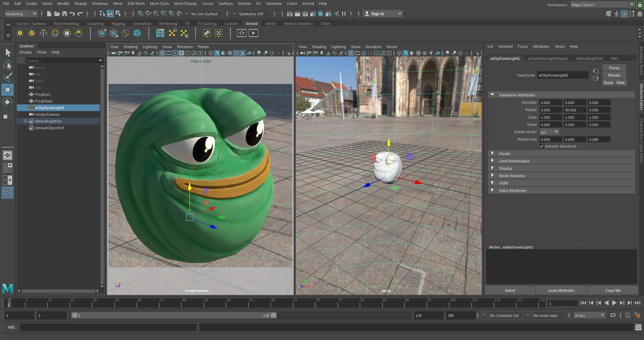
Task: Activate the Rotate tool in toolbox
Action: tap(8, 102)
